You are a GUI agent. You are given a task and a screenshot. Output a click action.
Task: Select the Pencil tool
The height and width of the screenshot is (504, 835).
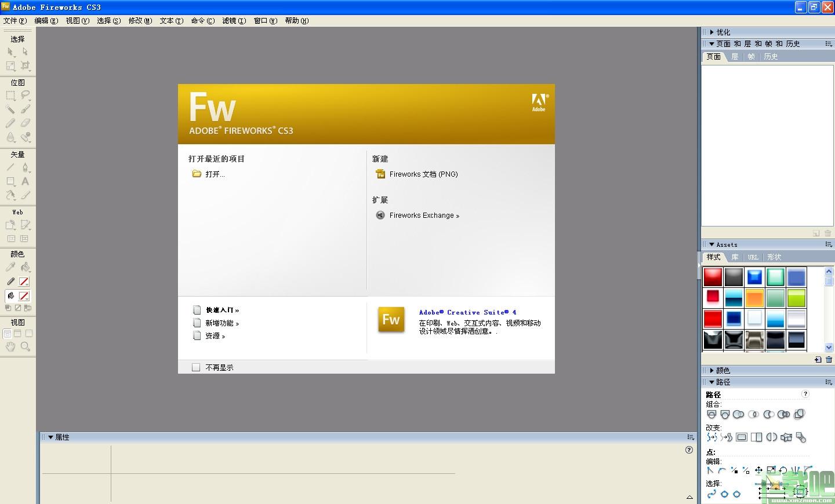point(10,123)
